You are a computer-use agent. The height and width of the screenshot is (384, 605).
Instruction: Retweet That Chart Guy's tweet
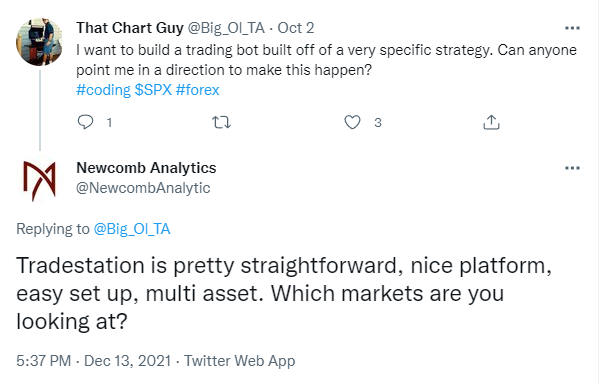point(221,122)
